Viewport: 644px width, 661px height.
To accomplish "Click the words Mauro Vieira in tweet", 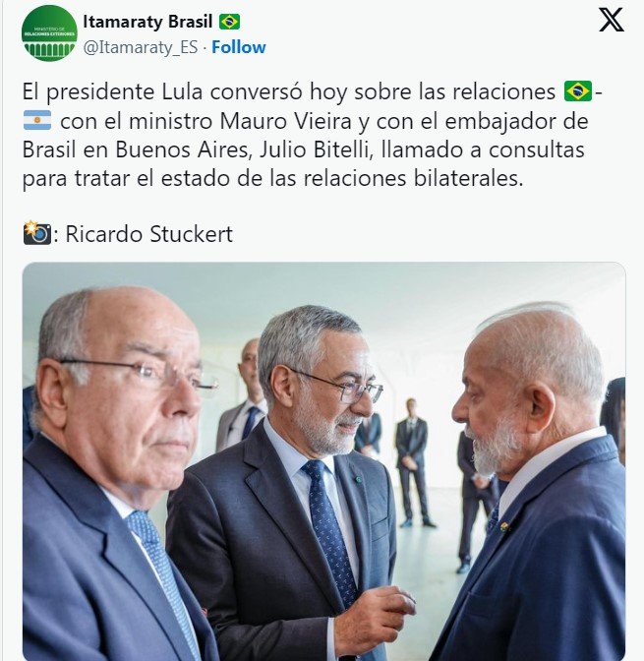I will tap(285, 121).
